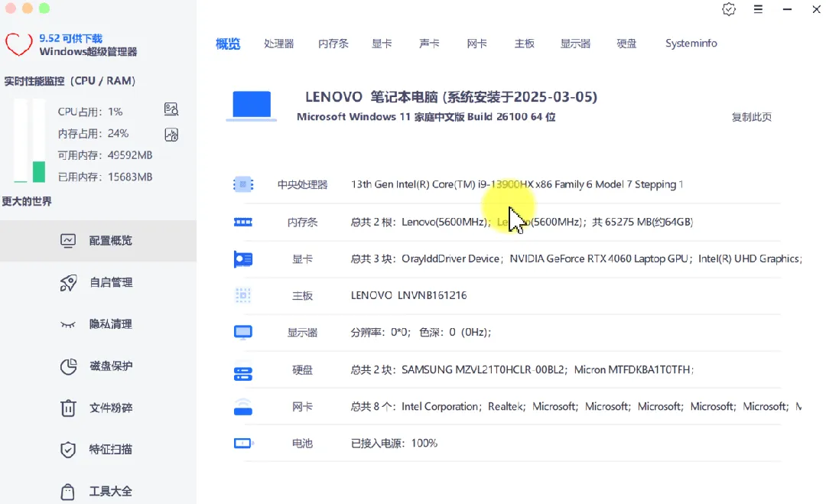The height and width of the screenshot is (504, 826).
Task: Click the 硬盘 disk icon
Action: click(x=243, y=373)
